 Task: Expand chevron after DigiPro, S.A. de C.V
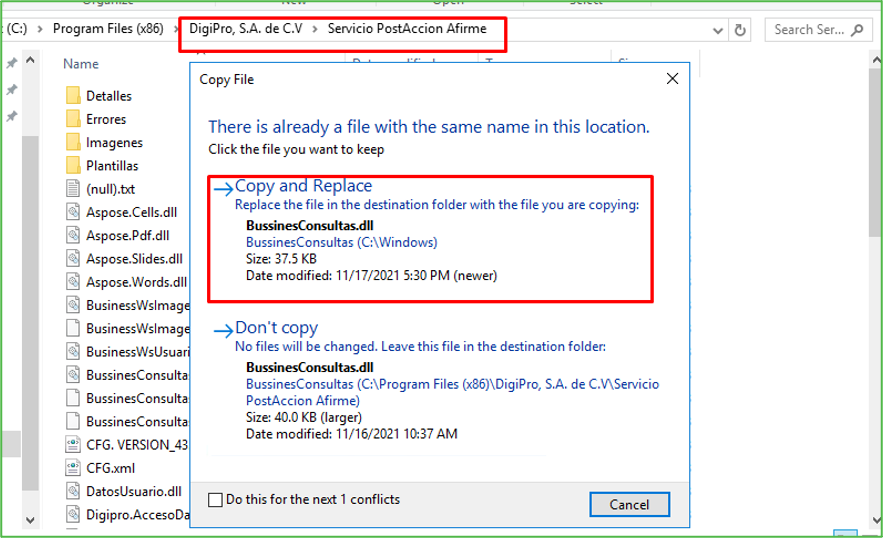pos(315,29)
